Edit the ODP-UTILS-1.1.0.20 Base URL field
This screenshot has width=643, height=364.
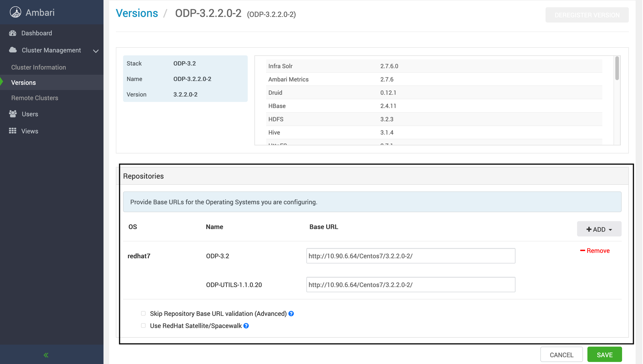411,285
